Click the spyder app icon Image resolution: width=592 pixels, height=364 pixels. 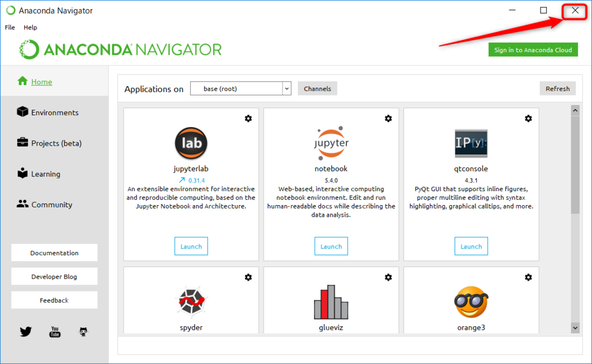pos(191,301)
